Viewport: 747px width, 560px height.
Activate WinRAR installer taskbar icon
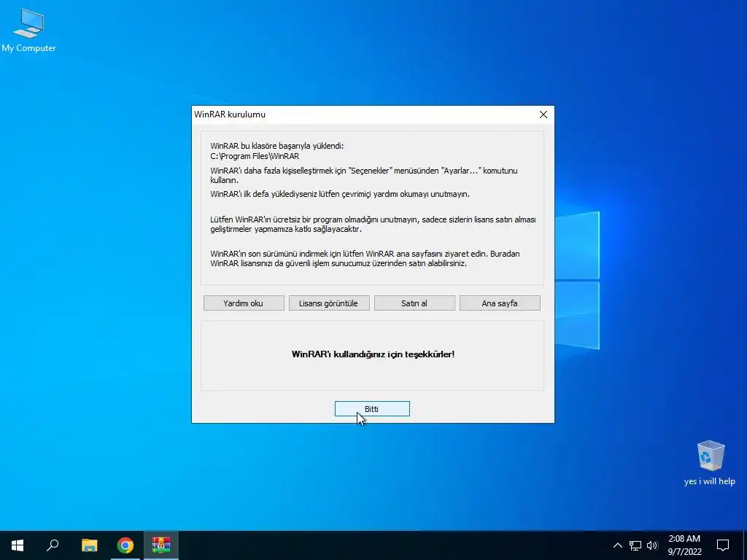[x=161, y=545]
